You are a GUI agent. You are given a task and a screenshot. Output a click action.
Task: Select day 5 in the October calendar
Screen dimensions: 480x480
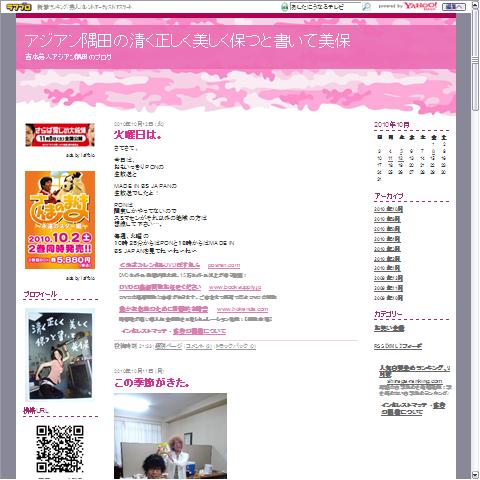[401, 152]
